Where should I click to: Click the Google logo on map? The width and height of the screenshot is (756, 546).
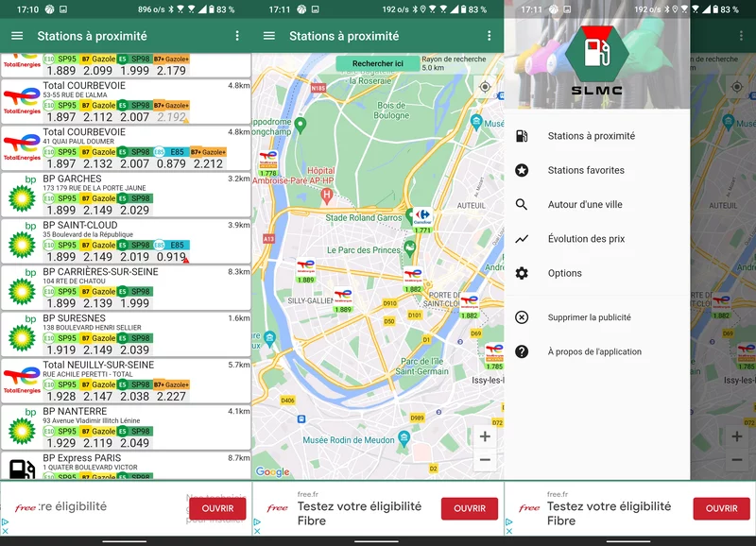point(272,471)
